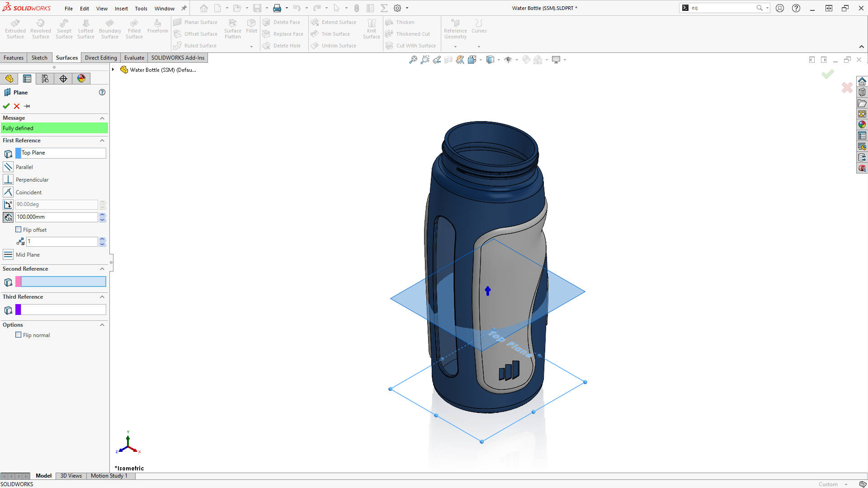868x488 pixels.
Task: Confirm the plane with the green checkmark
Action: [x=6, y=106]
